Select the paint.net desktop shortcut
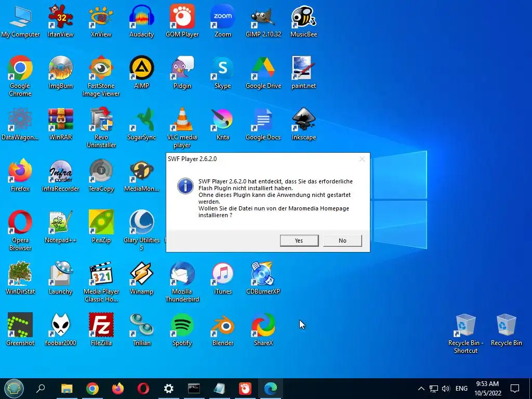 click(x=303, y=73)
